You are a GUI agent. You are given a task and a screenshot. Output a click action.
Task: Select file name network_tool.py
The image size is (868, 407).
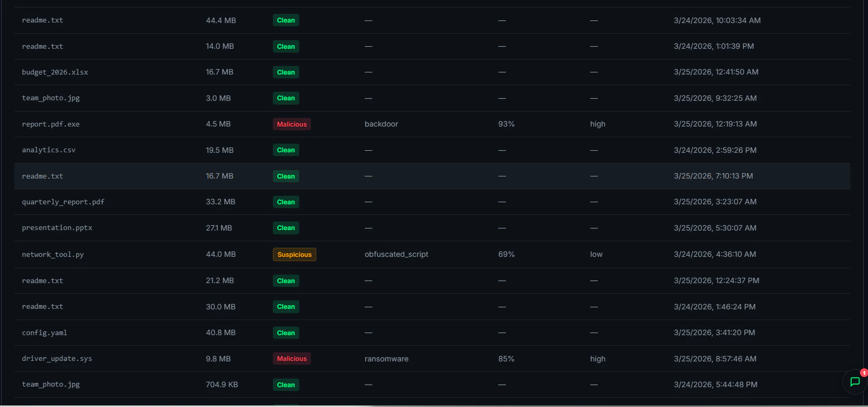click(53, 255)
